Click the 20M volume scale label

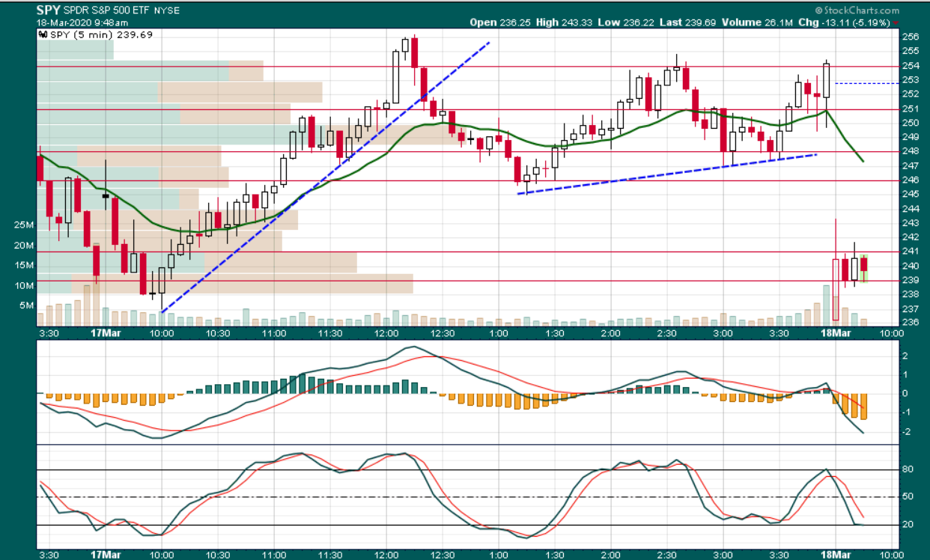(x=24, y=246)
